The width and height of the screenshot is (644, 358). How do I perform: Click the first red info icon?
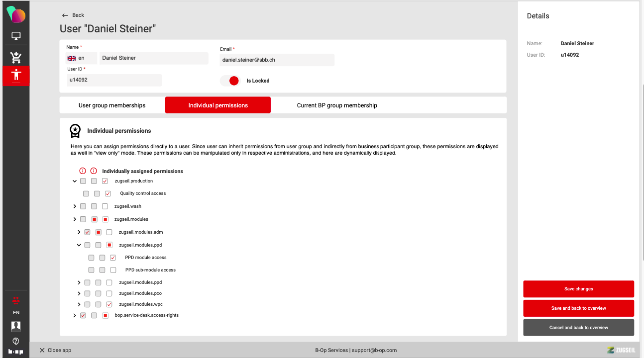click(83, 171)
